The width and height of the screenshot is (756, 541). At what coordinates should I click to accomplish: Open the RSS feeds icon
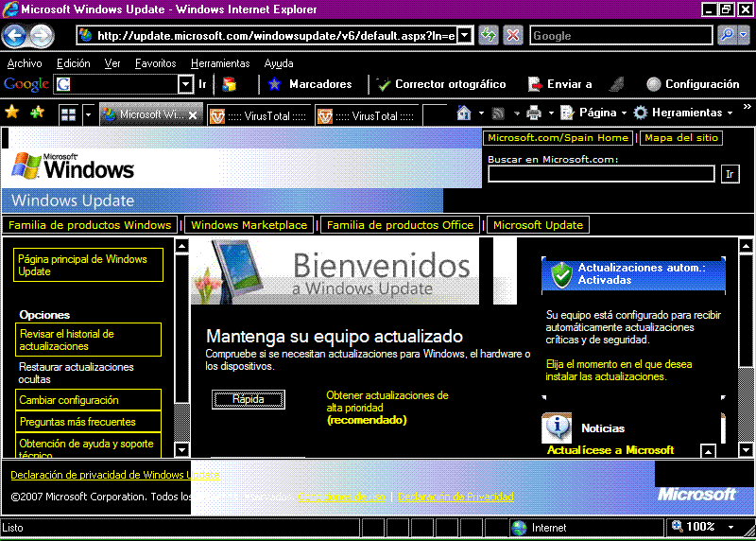498,113
